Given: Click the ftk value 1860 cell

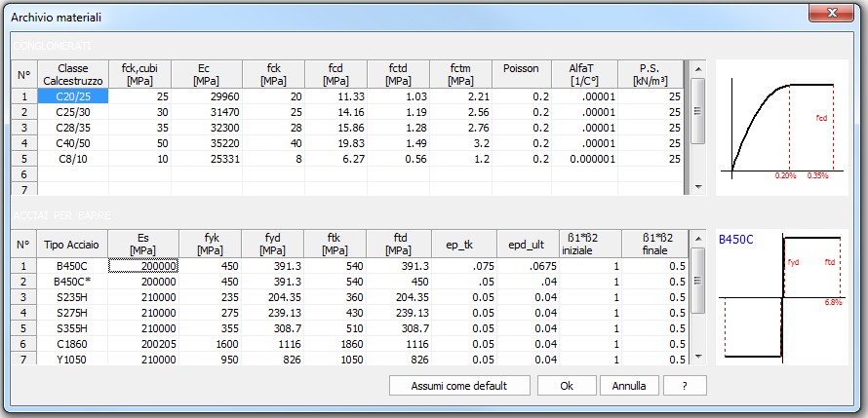Looking at the screenshot, I should pyautogui.click(x=335, y=343).
